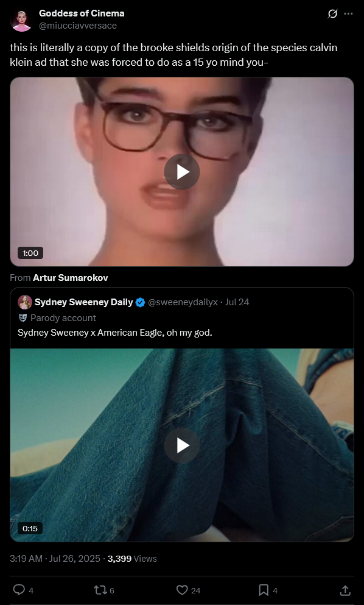Click the blue verified badge
Screen dimensions: 364x605
pyautogui.click(x=141, y=302)
